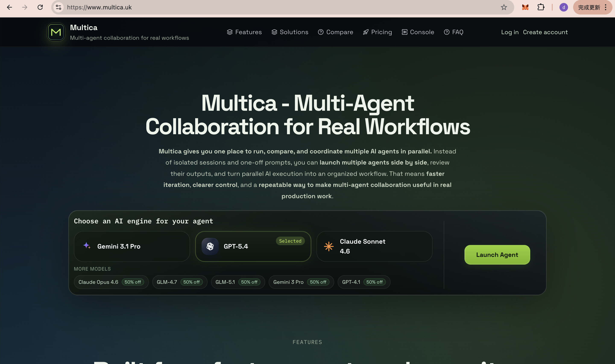Viewport: 615px width, 364px height.
Task: Click the Gemini sparkle icon
Action: 87,246
